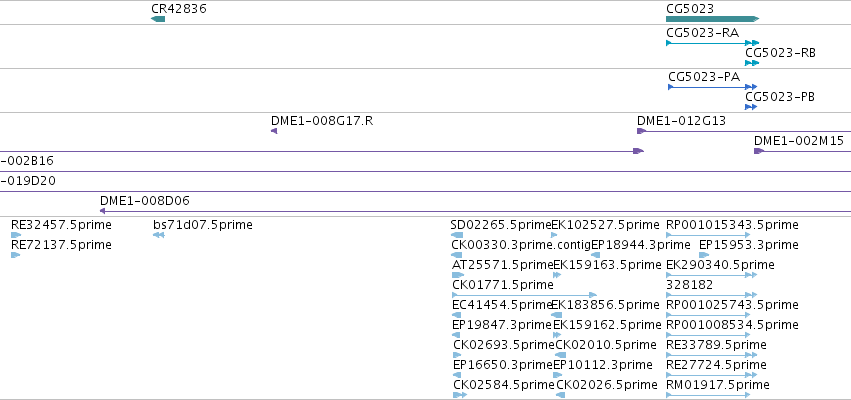Click the CG5023 gene bar

[x=712, y=19]
